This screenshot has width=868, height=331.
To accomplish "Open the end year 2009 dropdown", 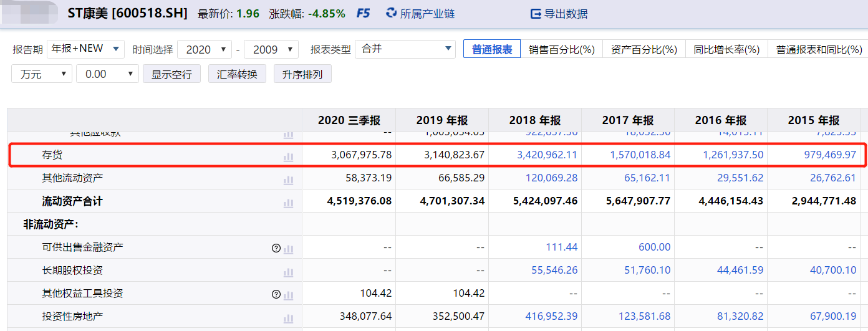I will click(271, 49).
